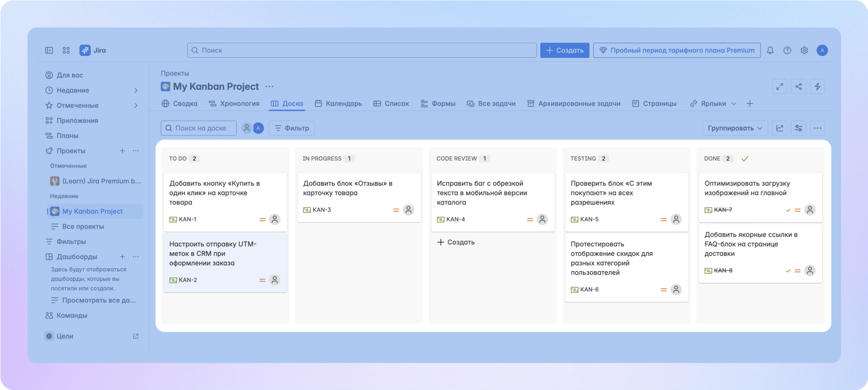Toggle the assignee filter avatar 'A'
This screenshot has height=390, width=868.
(x=259, y=128)
